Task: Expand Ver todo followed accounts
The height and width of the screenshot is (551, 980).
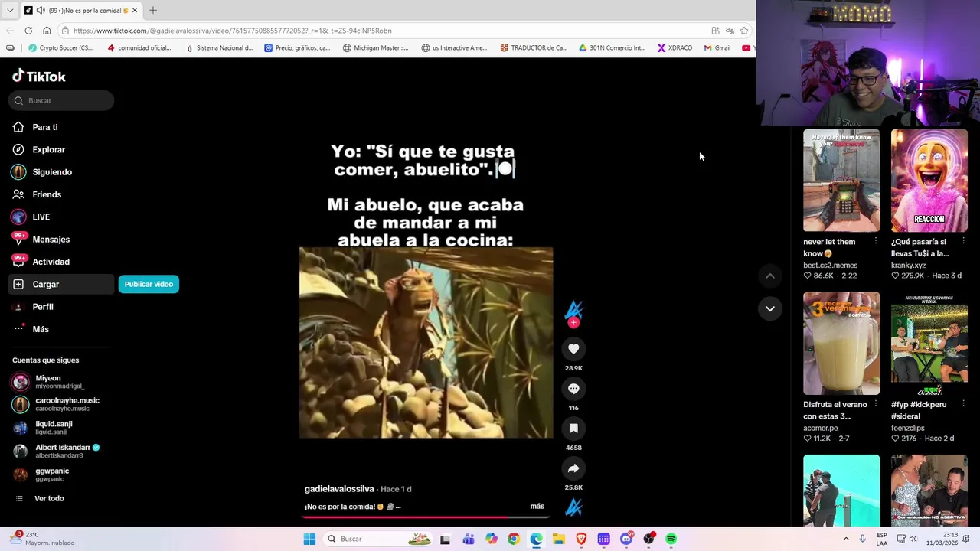Action: pos(49,498)
